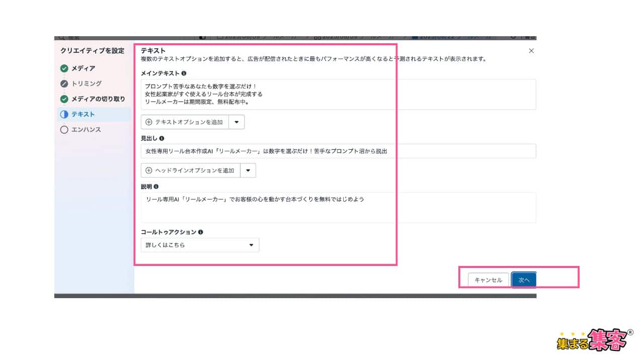
Task: Click the テキストオプションを追加 button
Action: pyautogui.click(x=185, y=122)
